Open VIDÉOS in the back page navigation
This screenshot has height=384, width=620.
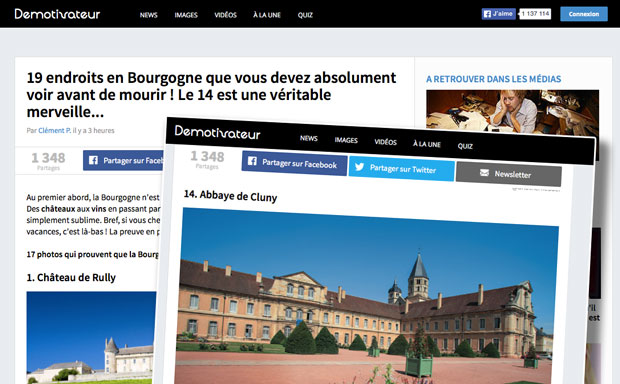[225, 15]
